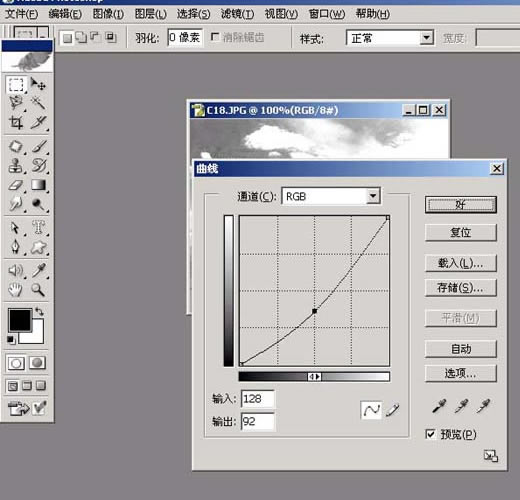520x500 pixels.
Task: Click the 自动 auto button
Action: click(461, 349)
